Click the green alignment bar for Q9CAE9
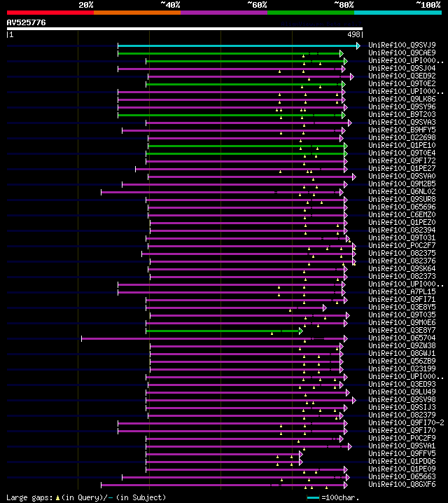The image size is (448, 503). [x=229, y=53]
